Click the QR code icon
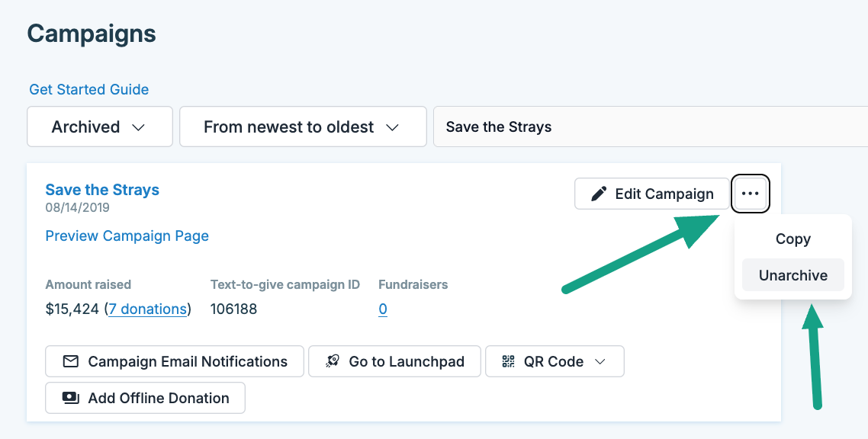The height and width of the screenshot is (439, 868). click(509, 361)
